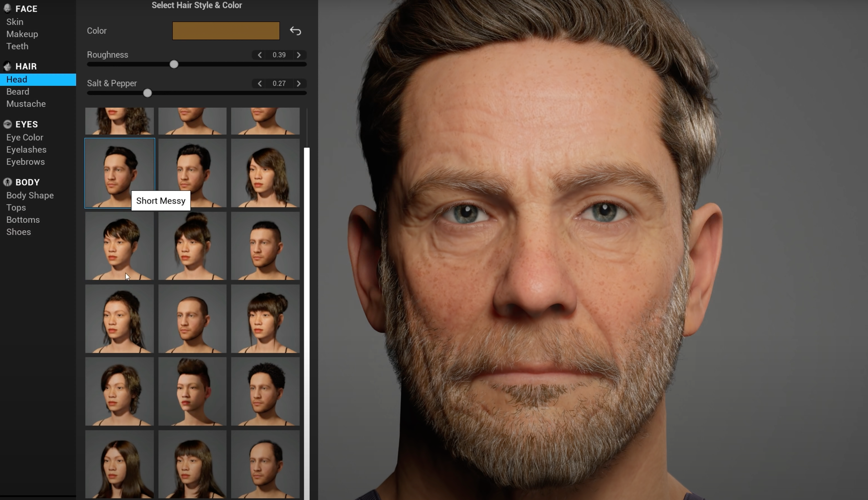
Task: Choose the long straight center-part hairstyle
Action: pyautogui.click(x=120, y=464)
